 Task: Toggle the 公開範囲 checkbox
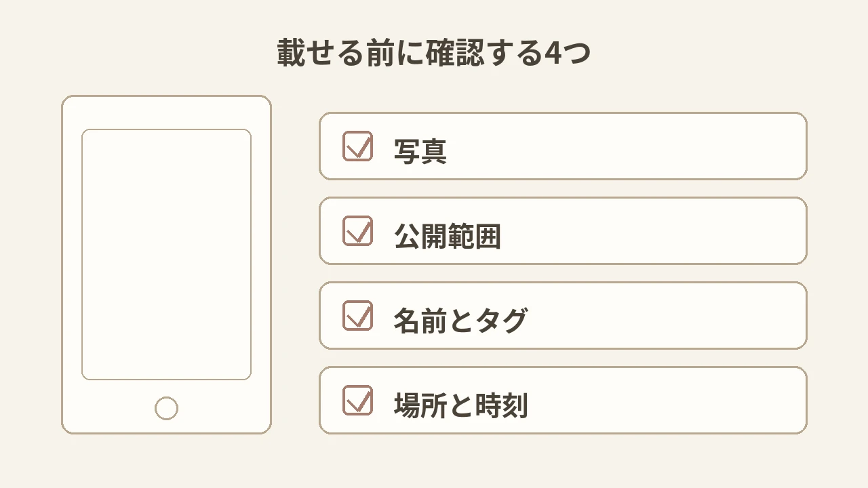(x=357, y=230)
